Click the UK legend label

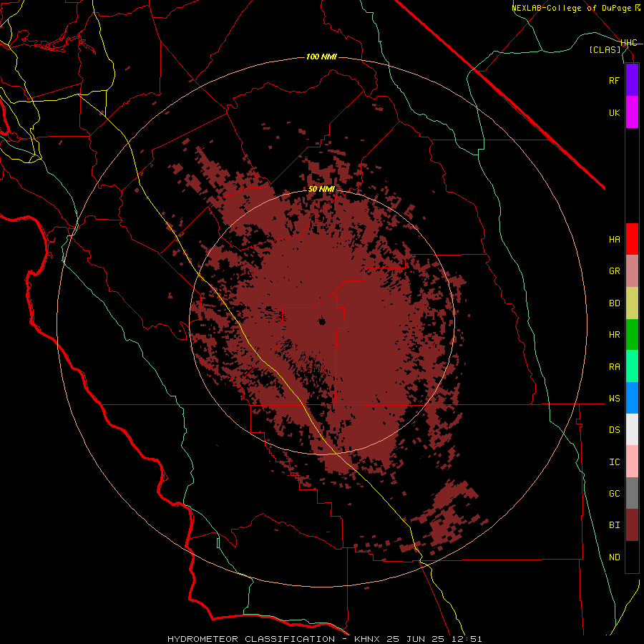(x=614, y=112)
